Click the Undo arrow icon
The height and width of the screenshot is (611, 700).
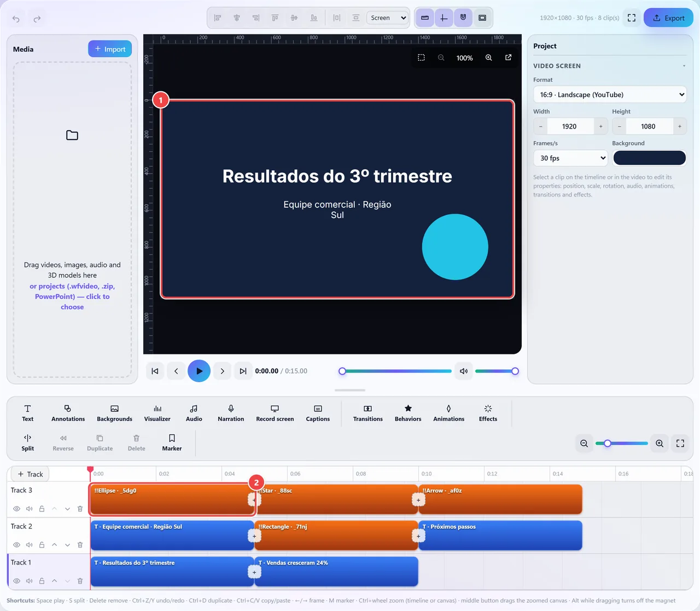point(16,19)
